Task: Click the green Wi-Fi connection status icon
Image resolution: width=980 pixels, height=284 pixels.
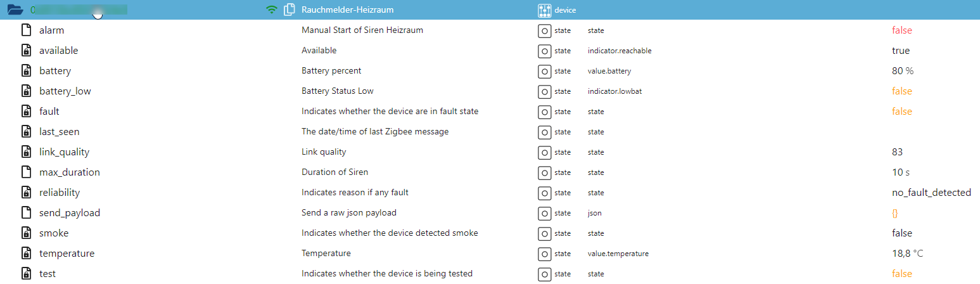Action: coord(272,10)
